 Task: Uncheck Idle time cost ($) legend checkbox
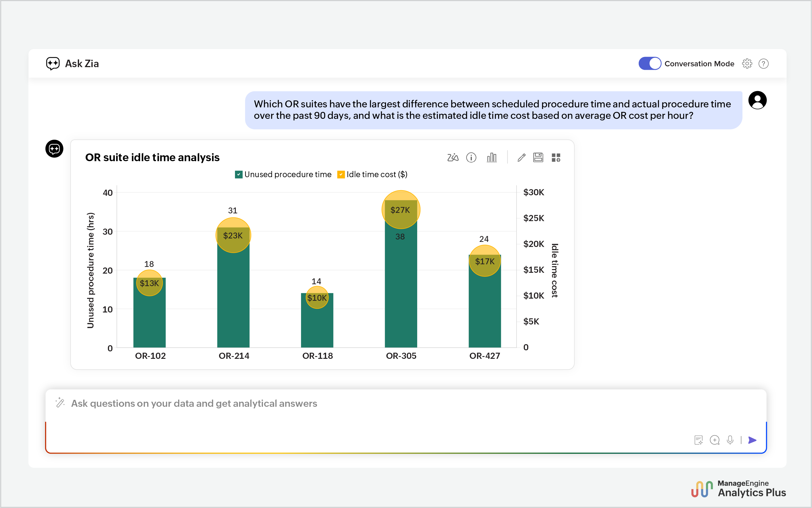(341, 174)
